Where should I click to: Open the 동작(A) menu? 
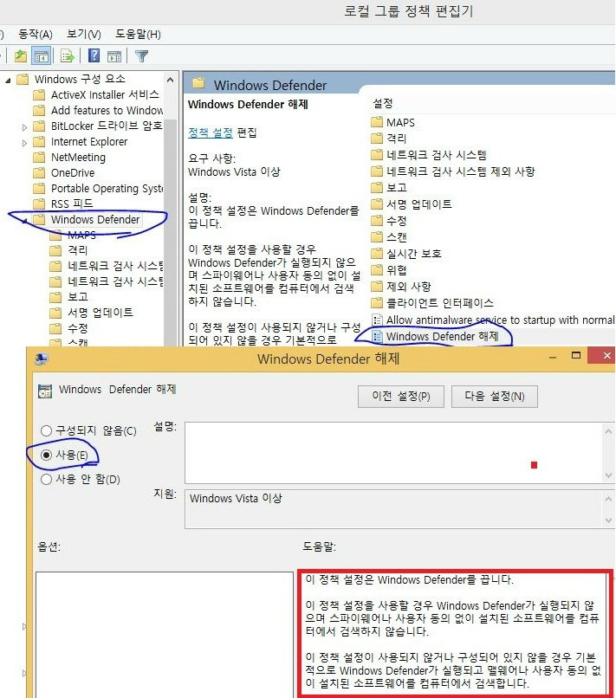(36, 35)
